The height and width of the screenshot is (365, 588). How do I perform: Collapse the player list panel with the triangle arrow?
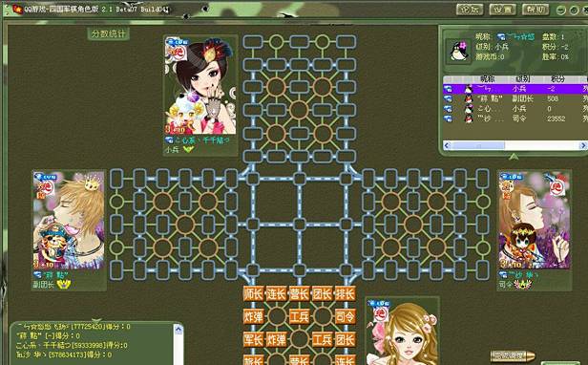(x=514, y=156)
